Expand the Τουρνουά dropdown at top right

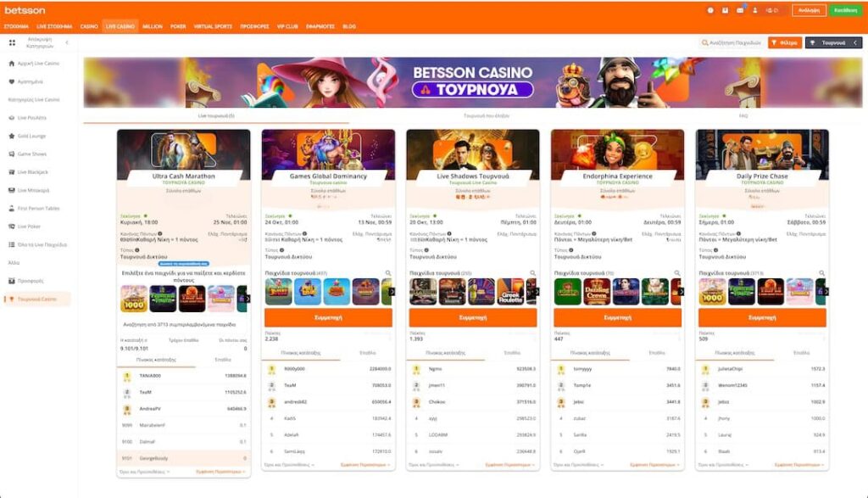827,42
